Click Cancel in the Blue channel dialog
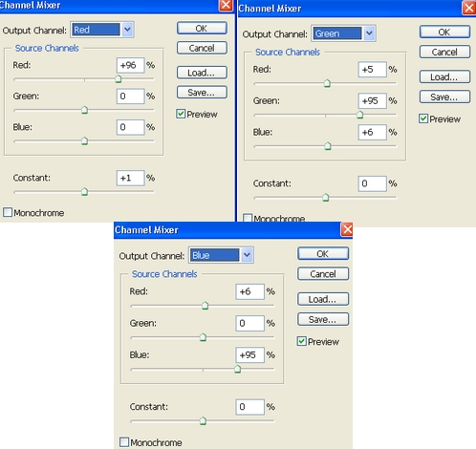The width and height of the screenshot is (476, 449). (x=323, y=274)
